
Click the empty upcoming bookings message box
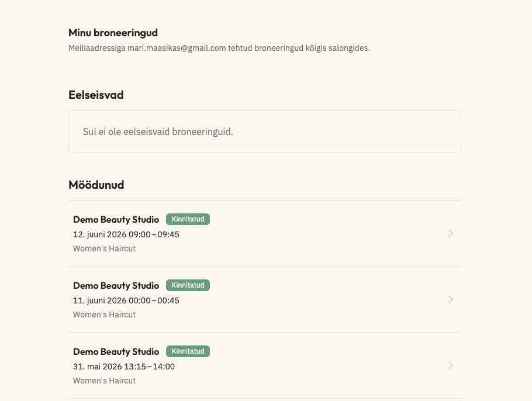click(x=265, y=132)
